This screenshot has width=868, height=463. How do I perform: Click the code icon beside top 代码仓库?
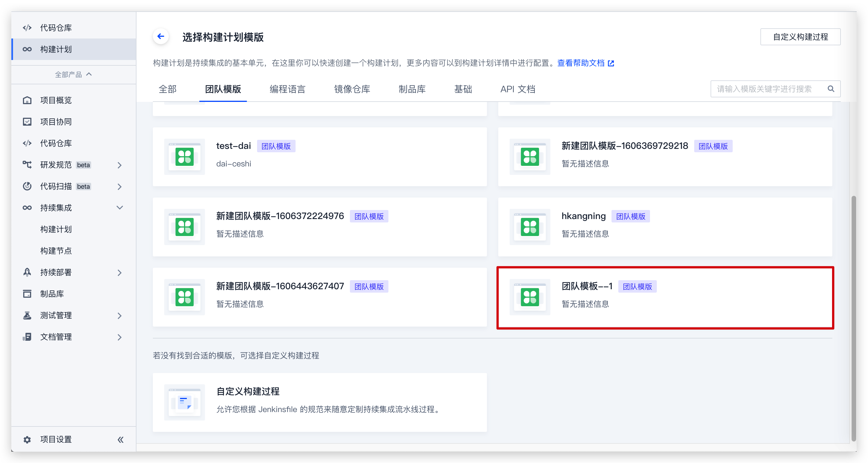click(x=27, y=28)
